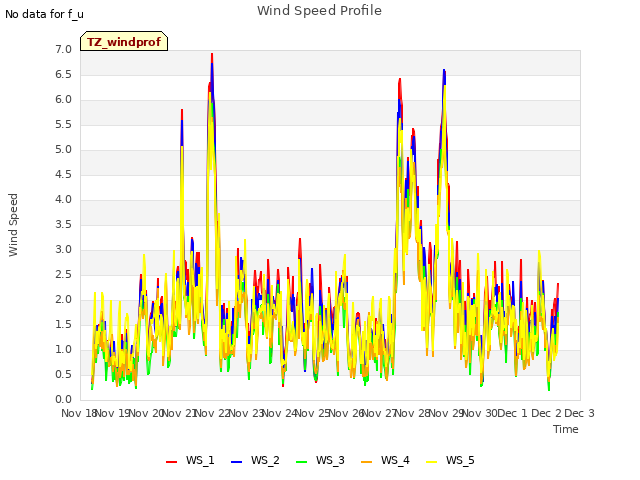This screenshot has width=640, height=480.
Task: Click the 0.0 y-axis tick label
Action: tap(63, 400)
